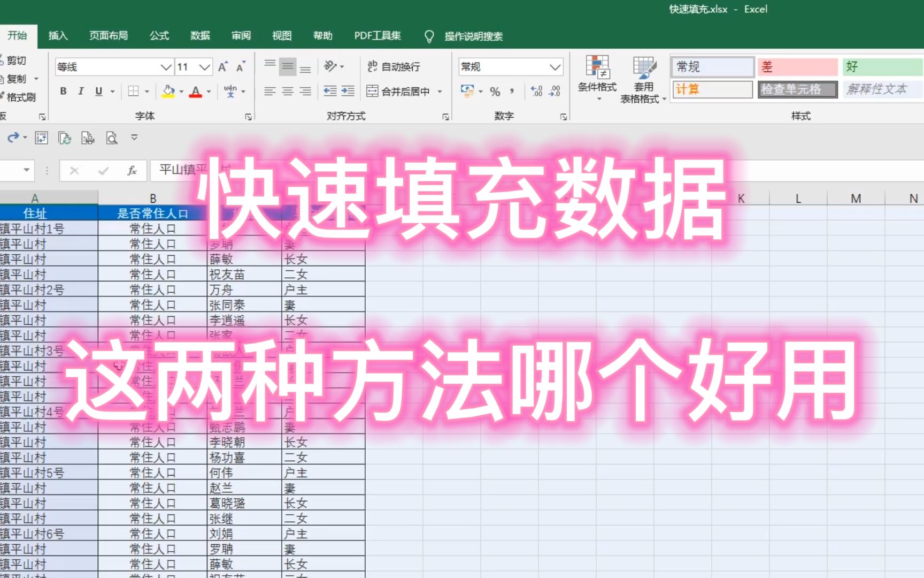Apply percentage number style
924x578 pixels.
click(495, 92)
